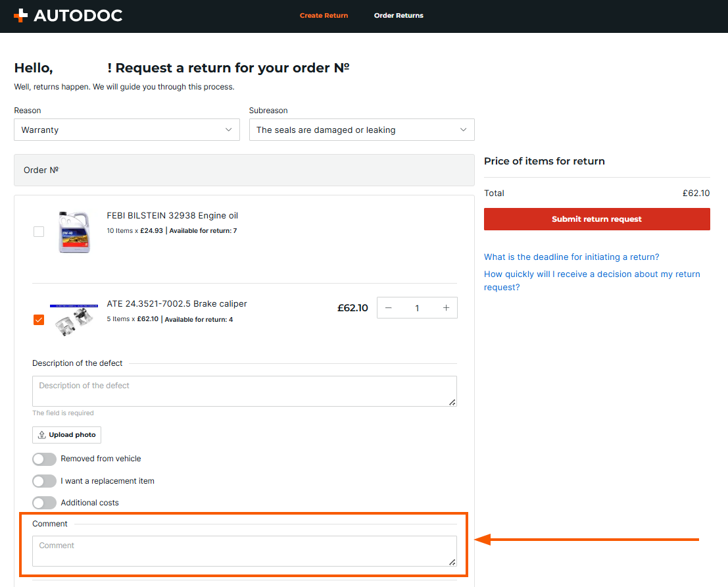
Task: Click the Engine oil product thumbnail
Action: click(x=74, y=232)
